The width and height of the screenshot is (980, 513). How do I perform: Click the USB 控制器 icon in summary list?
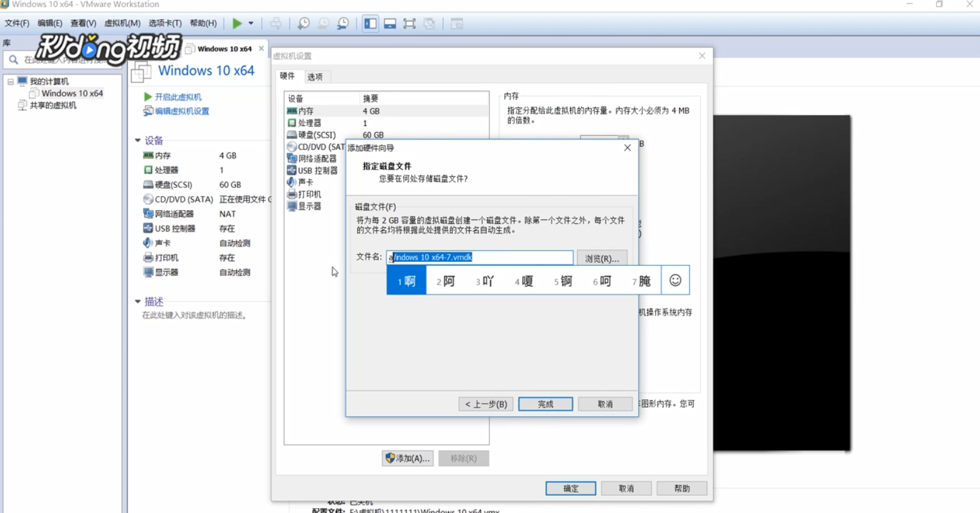(148, 228)
